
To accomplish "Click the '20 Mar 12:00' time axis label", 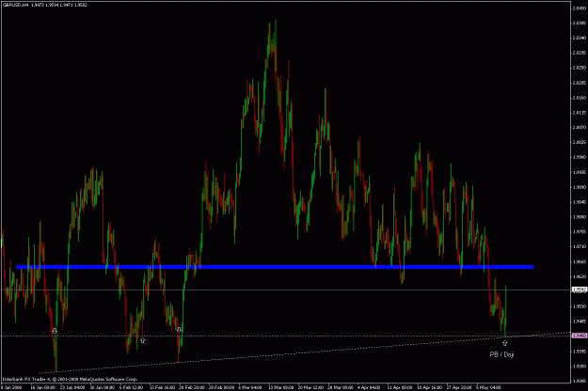I will point(310,387).
